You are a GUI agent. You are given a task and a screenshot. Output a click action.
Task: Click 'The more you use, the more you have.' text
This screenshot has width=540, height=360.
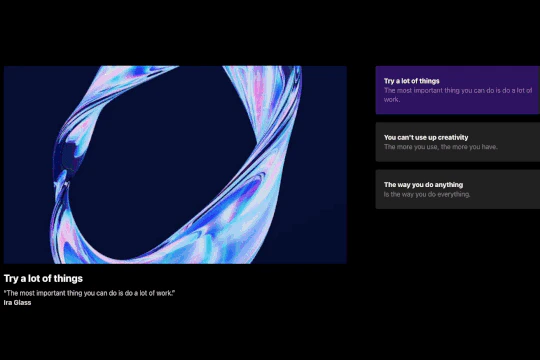click(x=441, y=147)
